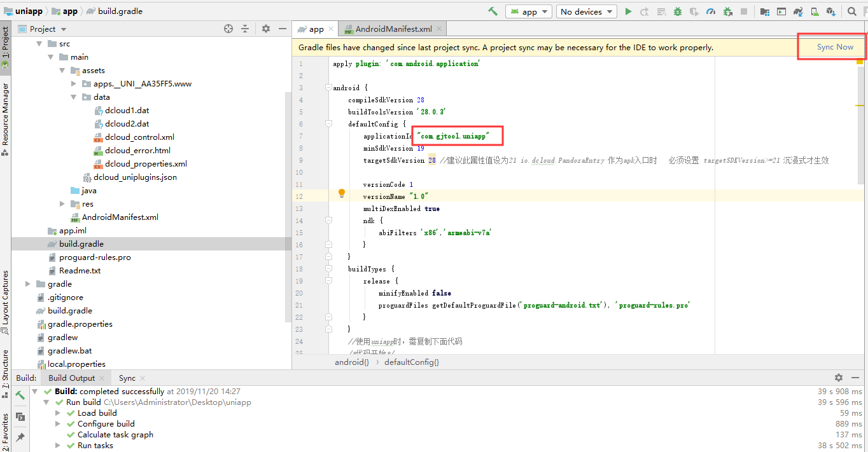Click yellow warning indicator atop editor stripe

pyautogui.click(x=860, y=62)
